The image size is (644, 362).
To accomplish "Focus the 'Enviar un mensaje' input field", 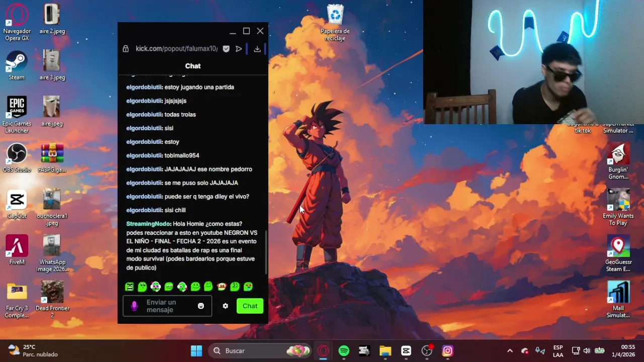I will point(167,306).
